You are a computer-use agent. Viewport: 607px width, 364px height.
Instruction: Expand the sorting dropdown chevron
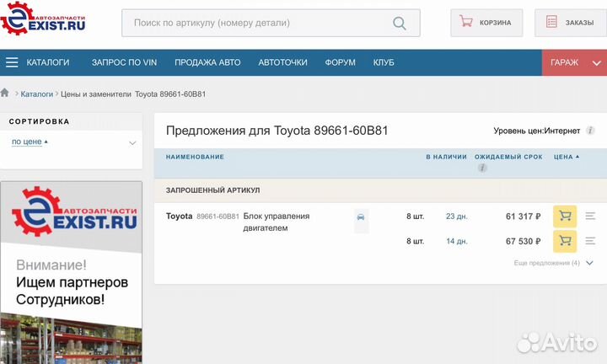[x=132, y=143]
